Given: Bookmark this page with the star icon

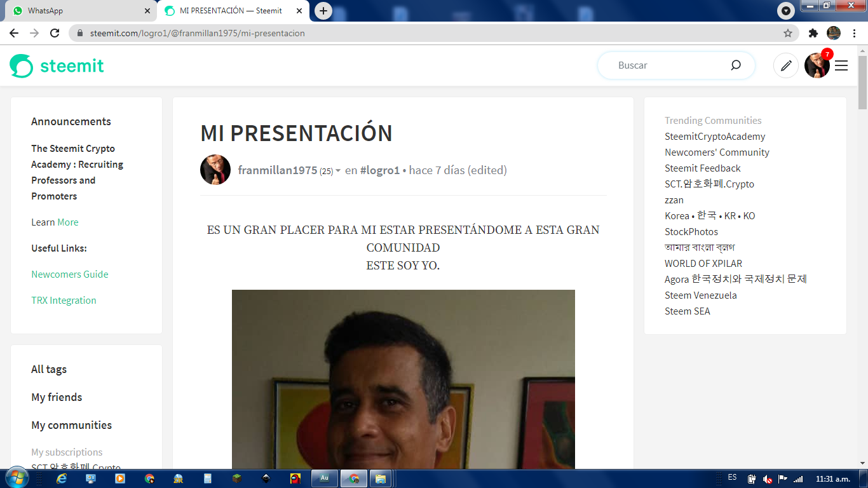Looking at the screenshot, I should pos(788,33).
